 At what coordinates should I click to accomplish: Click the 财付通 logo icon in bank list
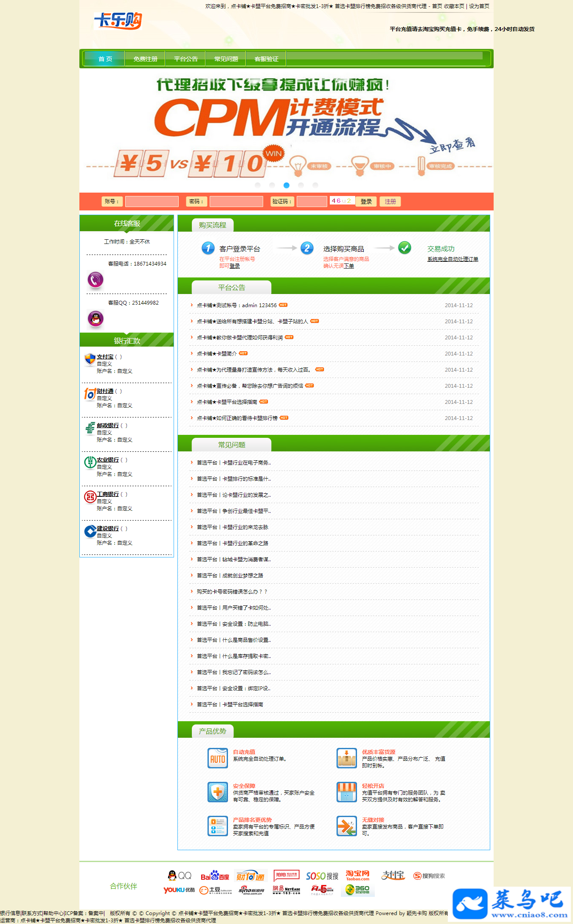point(90,394)
